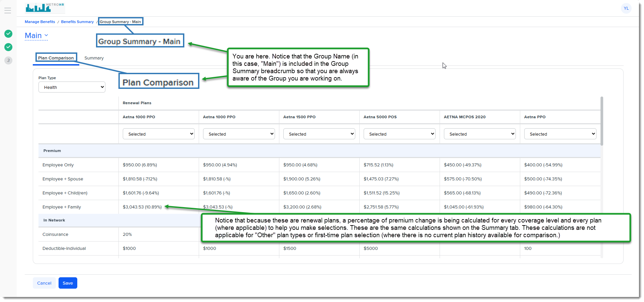Switch to the Summary tab
The height and width of the screenshot is (302, 644).
tap(94, 58)
